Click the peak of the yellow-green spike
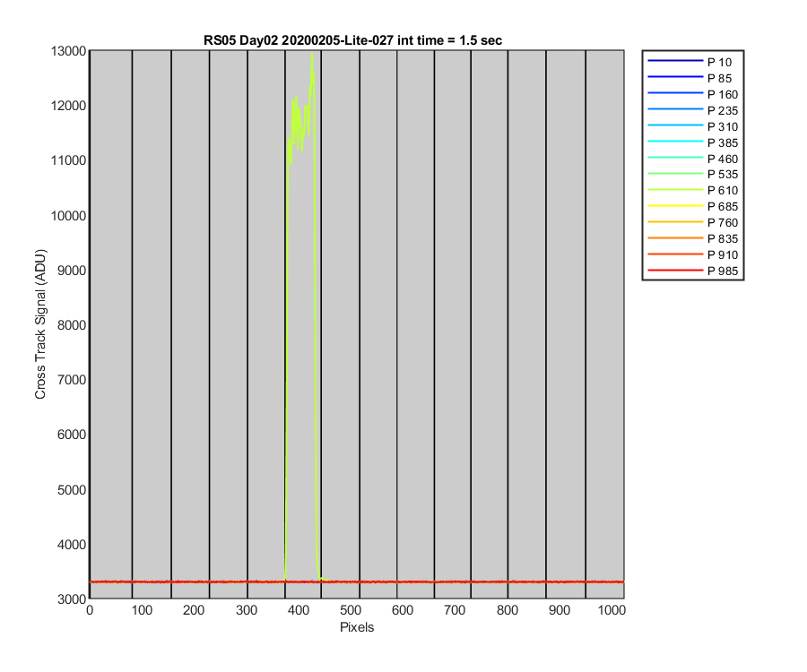 [x=312, y=53]
